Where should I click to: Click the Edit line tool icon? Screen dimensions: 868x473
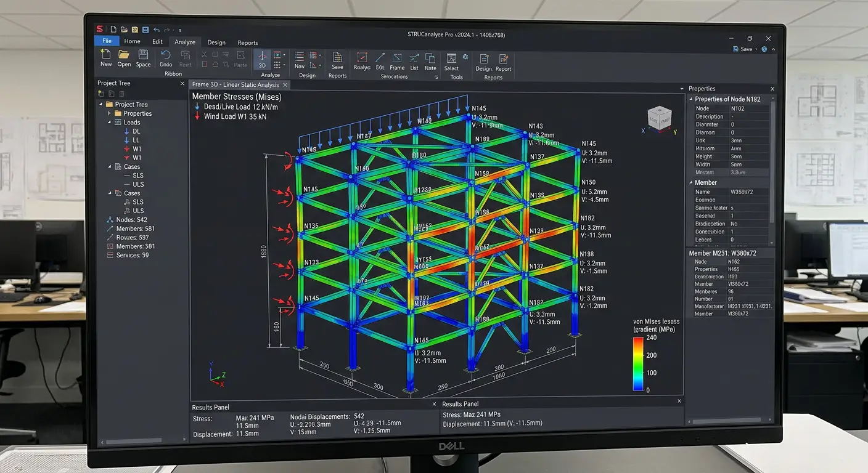coord(380,57)
